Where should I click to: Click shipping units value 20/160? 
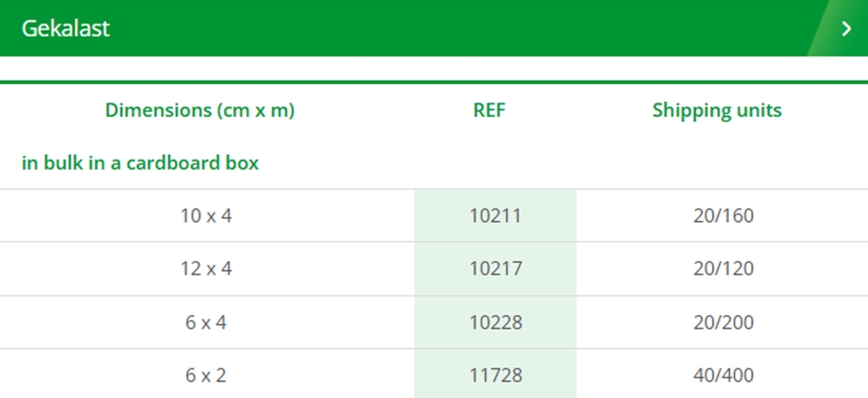(x=724, y=216)
